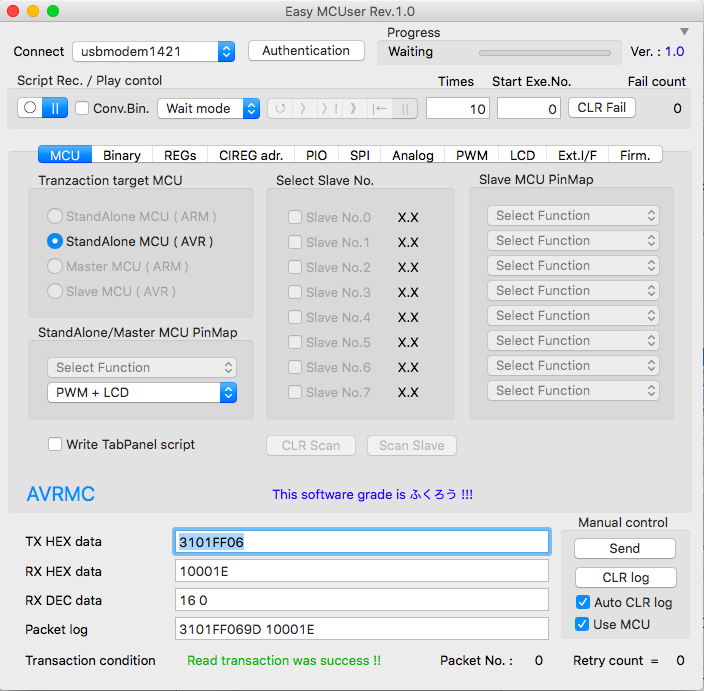Click 'Read transaction was success !!' status
Viewport: 704px width, 691px height.
click(x=284, y=660)
